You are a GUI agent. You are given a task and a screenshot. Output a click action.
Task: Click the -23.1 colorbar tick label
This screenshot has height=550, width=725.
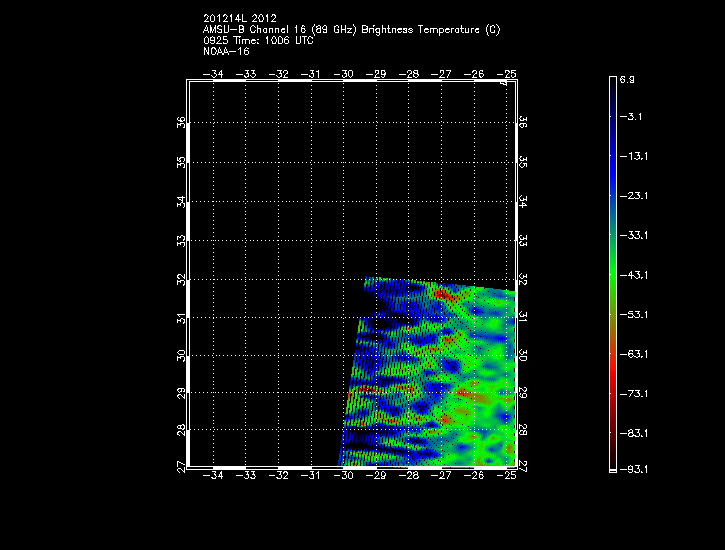(x=631, y=196)
